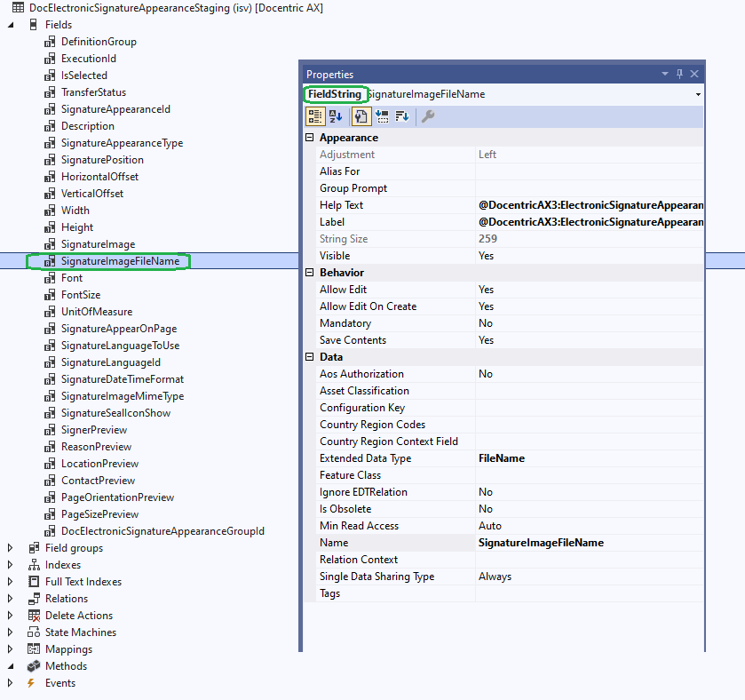Click the Extended Data Type value FileName
This screenshot has width=745, height=700.
[x=502, y=458]
